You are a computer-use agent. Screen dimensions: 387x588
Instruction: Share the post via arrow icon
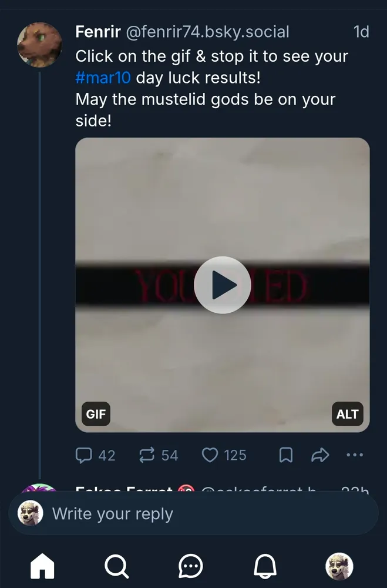pyautogui.click(x=320, y=455)
